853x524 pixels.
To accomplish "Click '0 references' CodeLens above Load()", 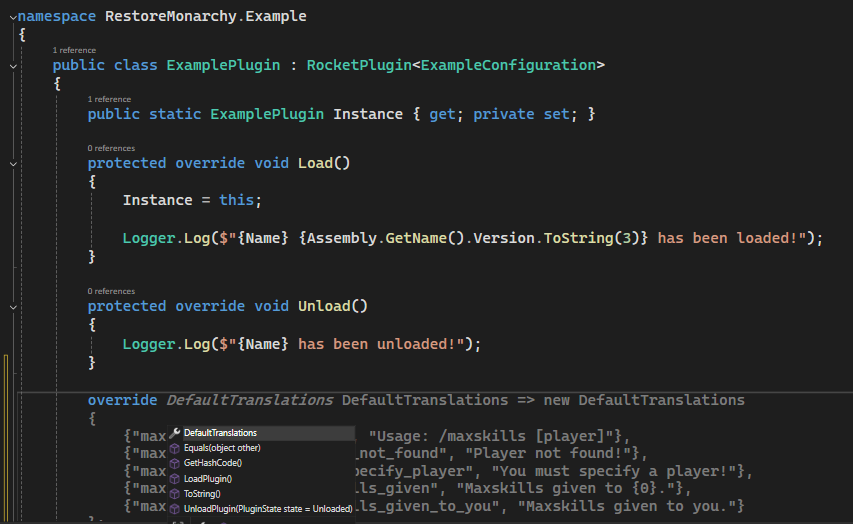I will [111, 148].
